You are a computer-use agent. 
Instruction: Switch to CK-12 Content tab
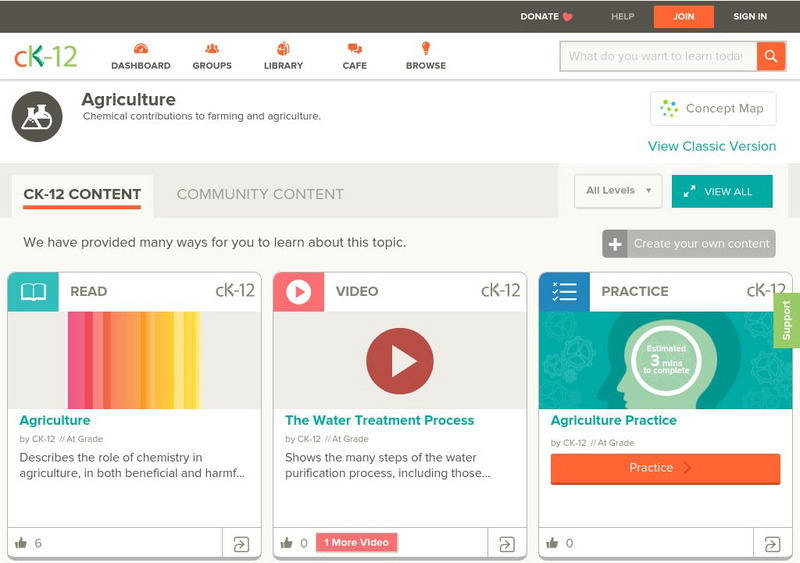82,194
